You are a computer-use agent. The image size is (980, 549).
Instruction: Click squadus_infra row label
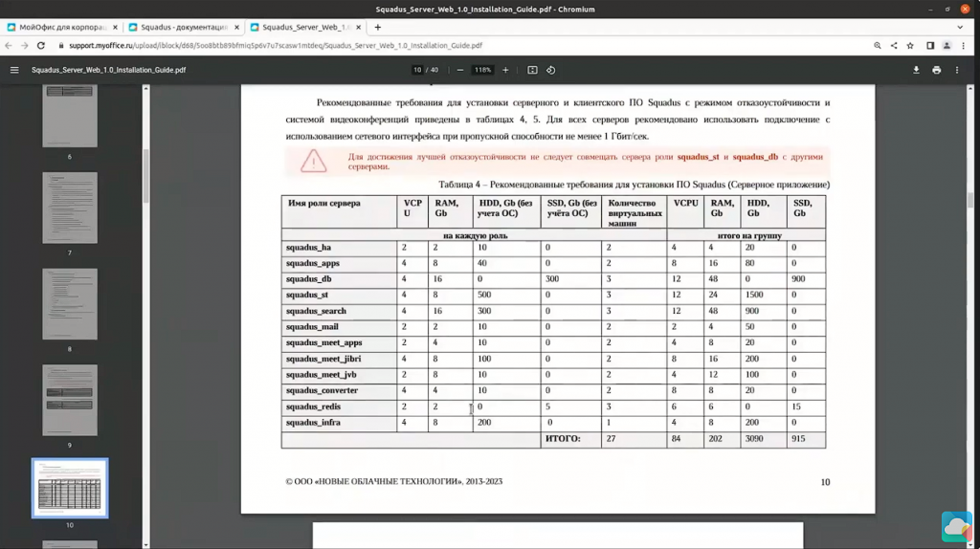point(313,423)
